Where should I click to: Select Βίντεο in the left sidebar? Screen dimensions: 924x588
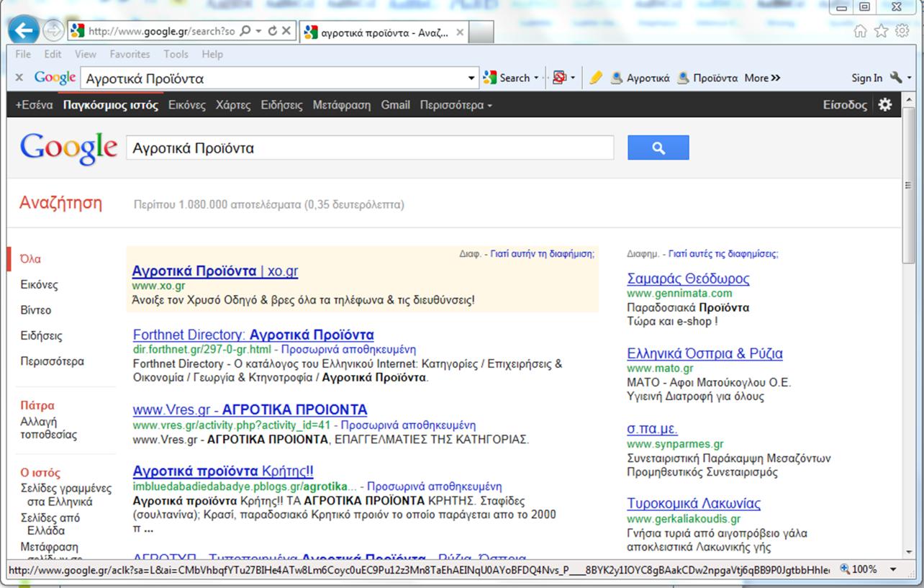(36, 310)
